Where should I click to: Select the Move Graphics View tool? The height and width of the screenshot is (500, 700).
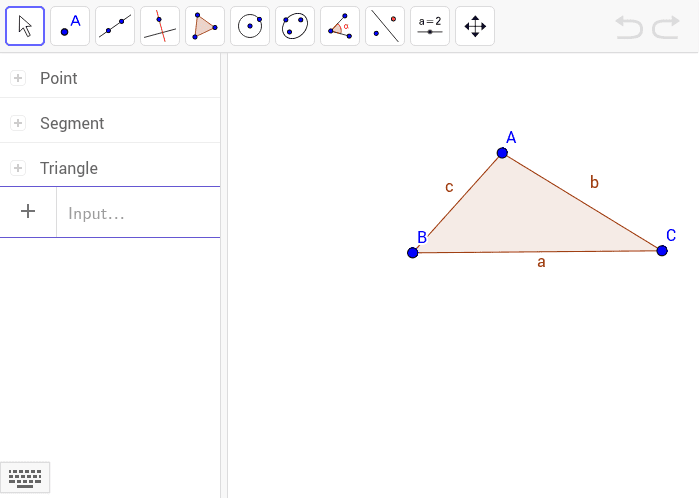(x=475, y=26)
